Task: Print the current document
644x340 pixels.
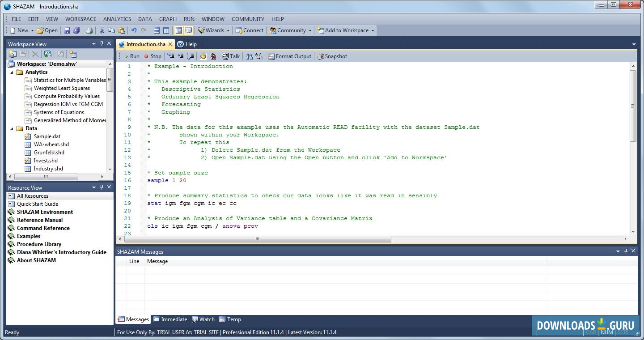Action: 89,30
